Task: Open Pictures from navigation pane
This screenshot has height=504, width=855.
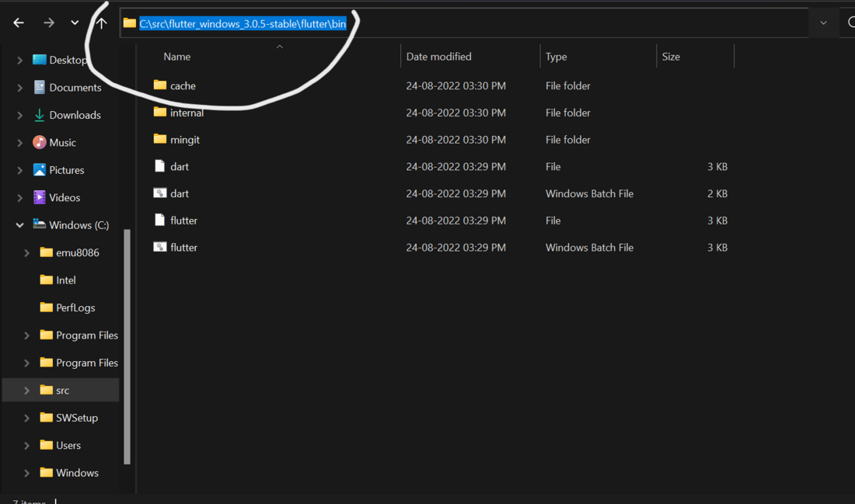Action: click(67, 170)
